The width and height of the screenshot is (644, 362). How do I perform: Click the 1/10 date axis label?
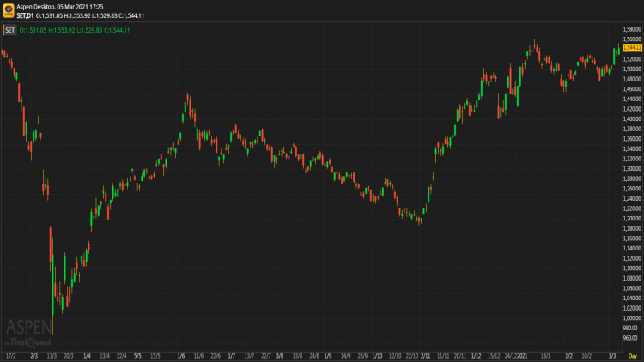[x=378, y=356]
